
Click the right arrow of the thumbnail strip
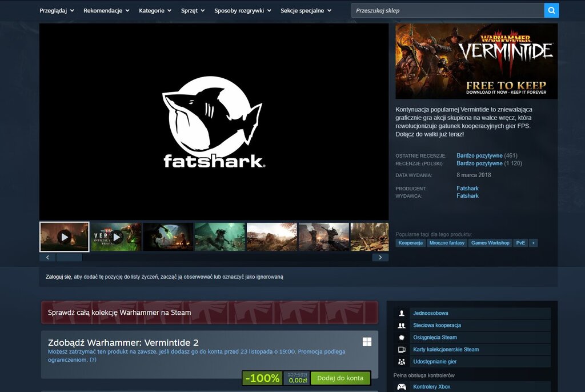(380, 257)
